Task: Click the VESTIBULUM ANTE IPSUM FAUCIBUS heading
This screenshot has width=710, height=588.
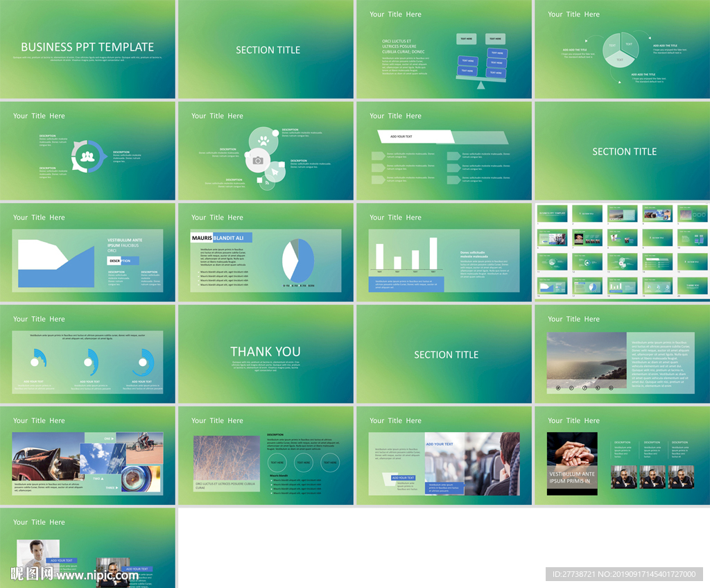Action: click(x=125, y=245)
